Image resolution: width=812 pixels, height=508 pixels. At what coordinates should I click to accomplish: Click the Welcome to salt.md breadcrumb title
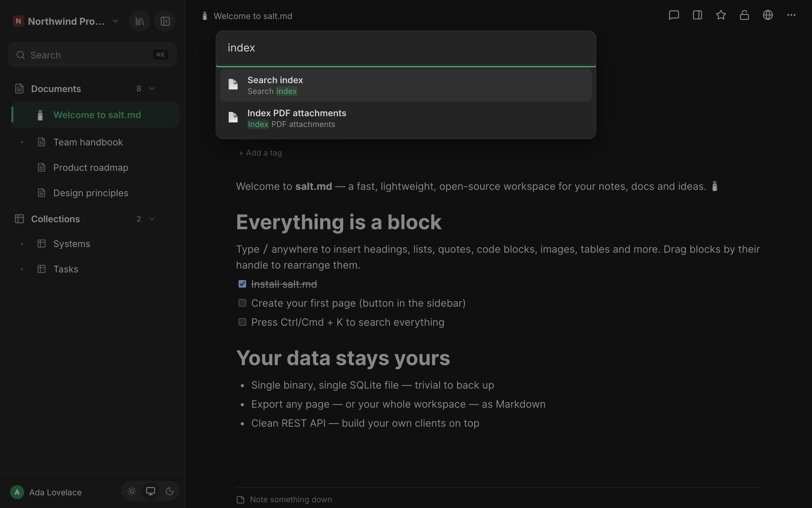[253, 16]
